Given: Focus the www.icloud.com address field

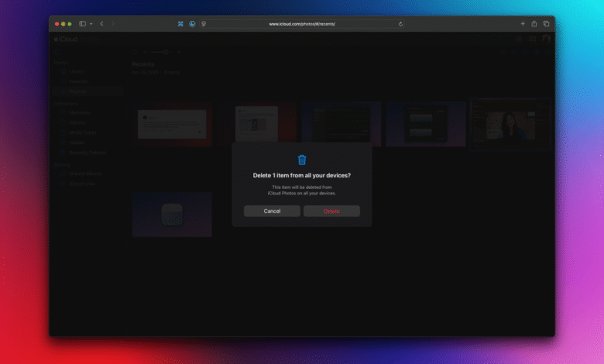Looking at the screenshot, I should click(x=302, y=24).
